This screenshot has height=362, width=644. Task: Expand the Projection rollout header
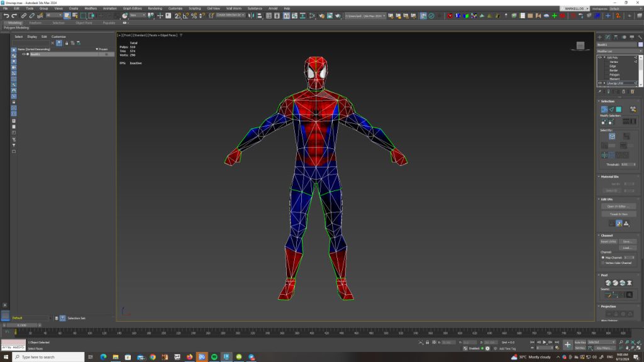click(x=608, y=306)
